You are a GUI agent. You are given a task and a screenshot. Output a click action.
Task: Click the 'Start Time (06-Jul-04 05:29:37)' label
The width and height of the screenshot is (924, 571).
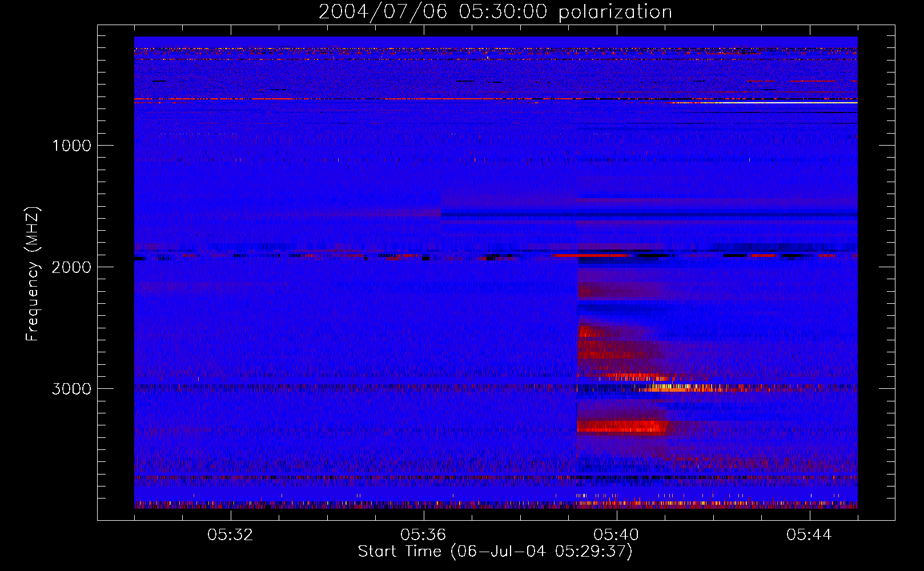click(x=495, y=552)
